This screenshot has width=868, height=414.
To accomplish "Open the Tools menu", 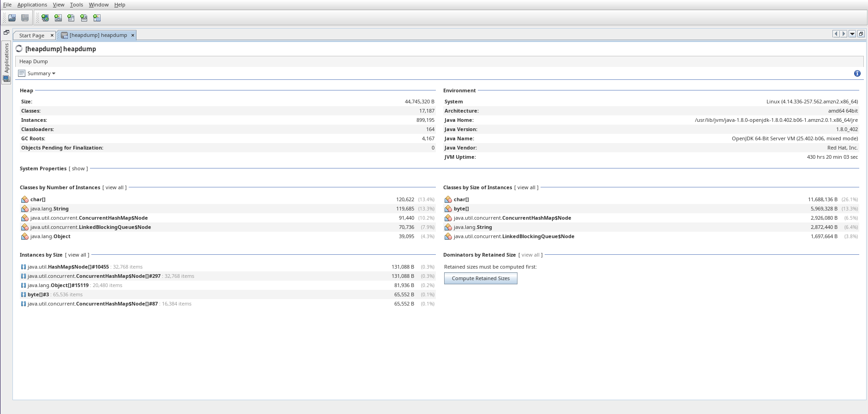I will (76, 5).
